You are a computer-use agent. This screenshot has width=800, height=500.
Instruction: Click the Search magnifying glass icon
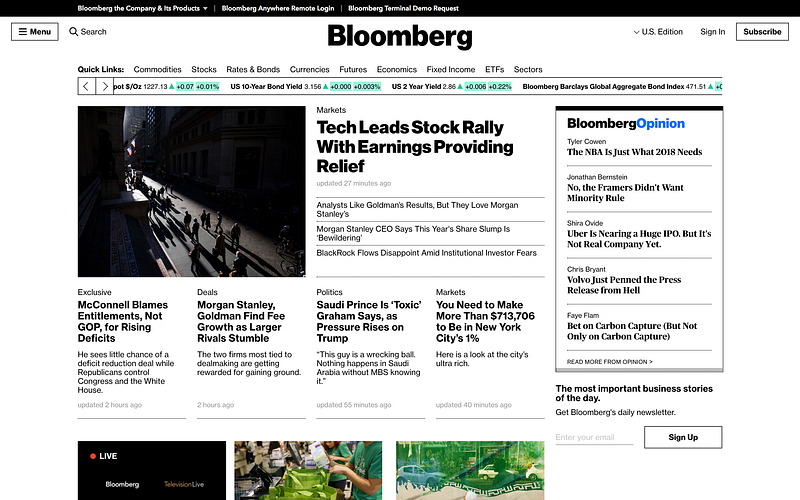tap(73, 32)
